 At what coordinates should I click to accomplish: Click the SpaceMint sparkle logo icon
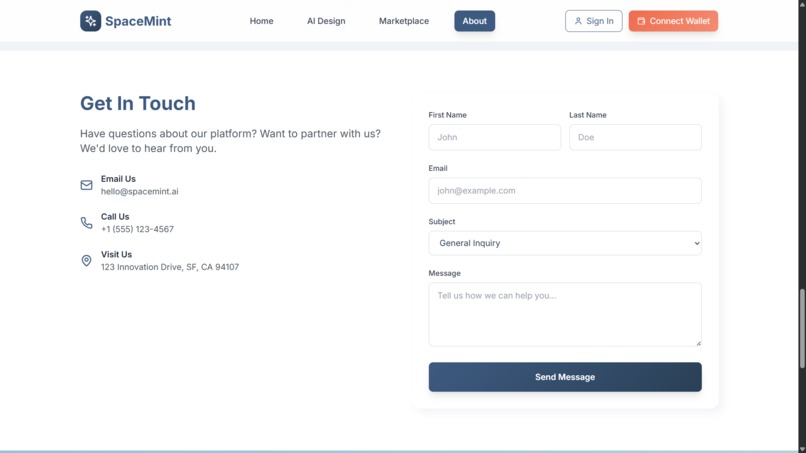coord(90,21)
